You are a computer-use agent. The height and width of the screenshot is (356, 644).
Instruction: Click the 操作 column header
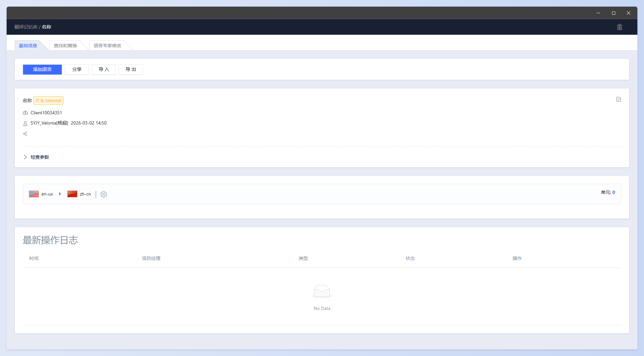click(x=517, y=258)
